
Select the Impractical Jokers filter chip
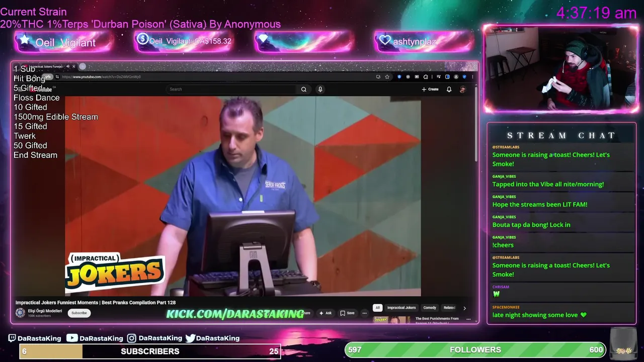(401, 308)
